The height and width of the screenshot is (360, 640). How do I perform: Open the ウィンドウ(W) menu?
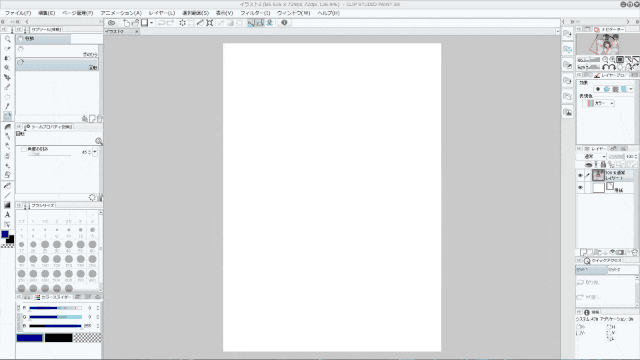(293, 13)
